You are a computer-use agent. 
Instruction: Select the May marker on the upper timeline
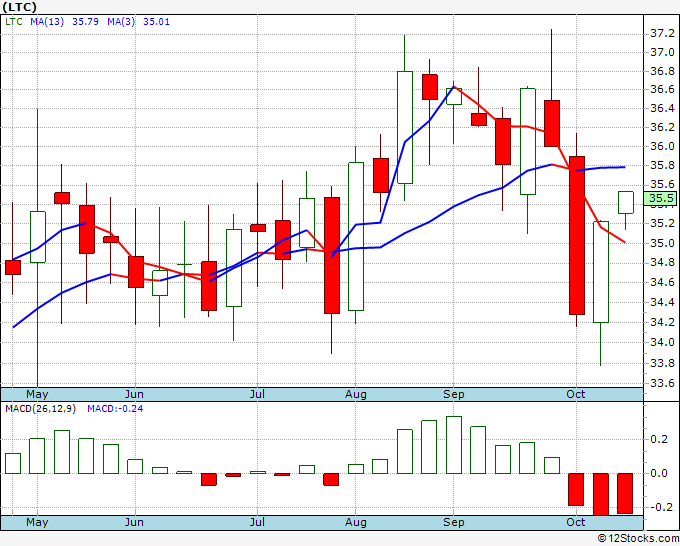click(37, 394)
